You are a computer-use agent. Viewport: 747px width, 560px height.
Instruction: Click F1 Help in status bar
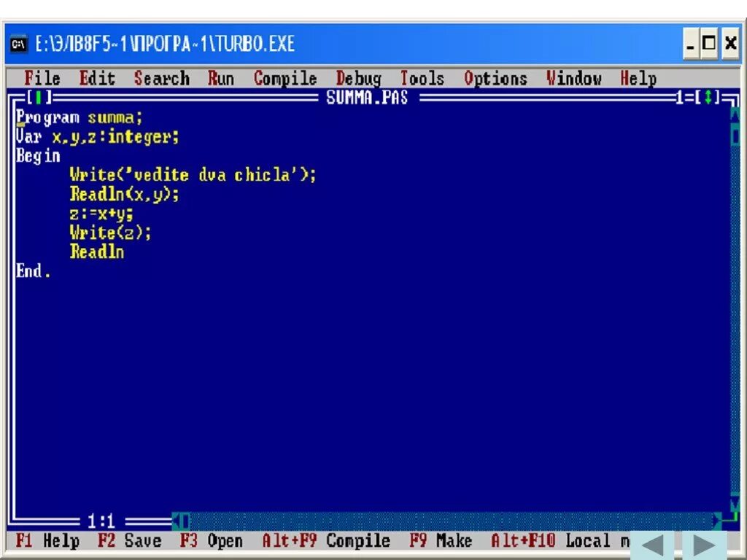click(x=47, y=541)
